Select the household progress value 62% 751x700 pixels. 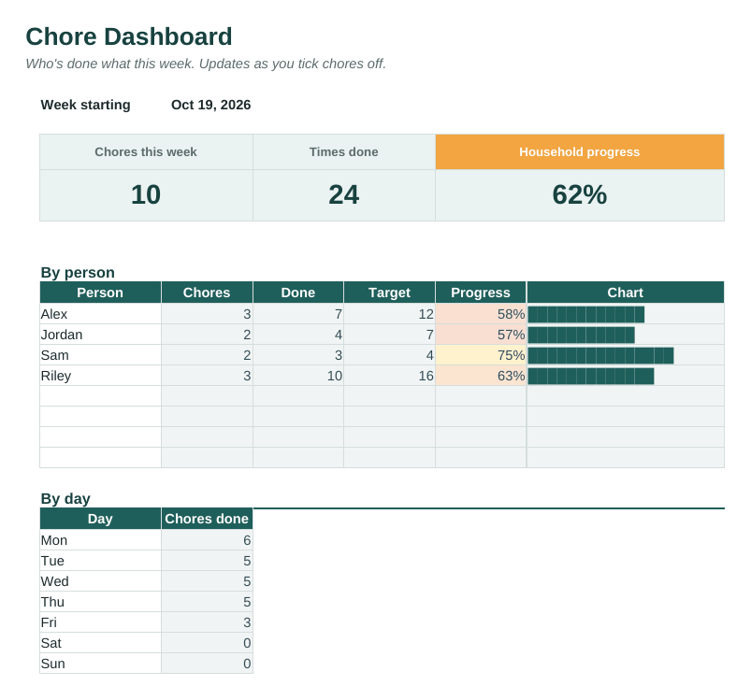pyautogui.click(x=580, y=195)
